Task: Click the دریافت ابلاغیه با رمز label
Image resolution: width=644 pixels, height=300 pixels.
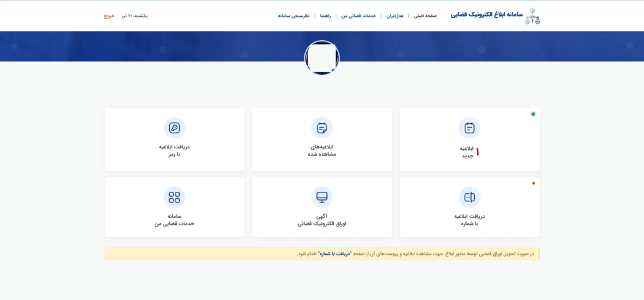Action: (x=175, y=150)
